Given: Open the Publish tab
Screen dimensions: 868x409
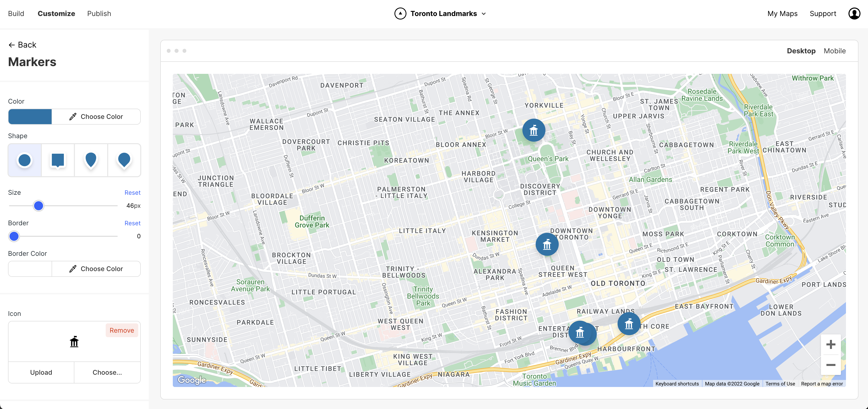Looking at the screenshot, I should pyautogui.click(x=99, y=14).
